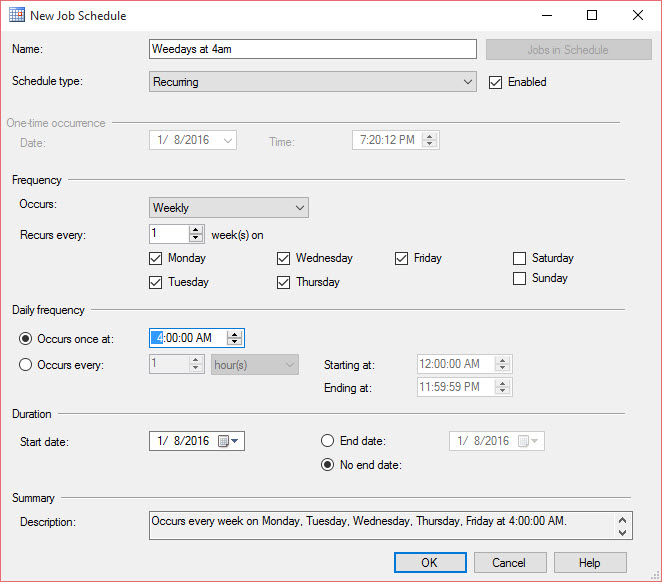Open the Start date picker dropdown arrow
The image size is (662, 582).
[x=236, y=441]
